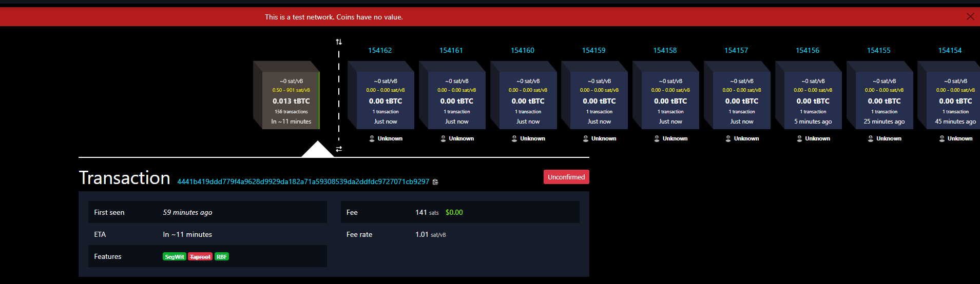Click the horizontal swap arrows icon below divider

click(339, 149)
